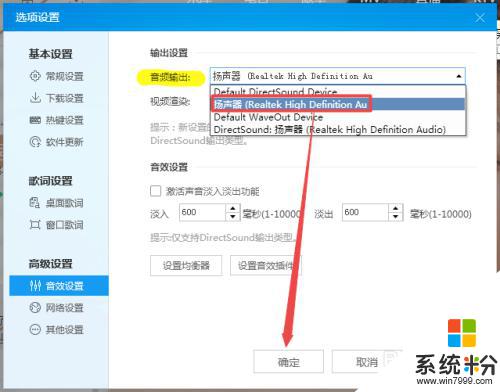Open 热键设置 hotkey settings page
Image resolution: width=500 pixels, height=392 pixels.
click(x=57, y=120)
